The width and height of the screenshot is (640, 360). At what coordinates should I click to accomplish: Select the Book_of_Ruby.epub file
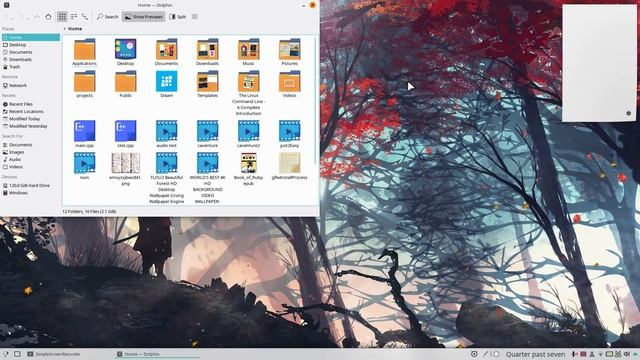pos(248,163)
